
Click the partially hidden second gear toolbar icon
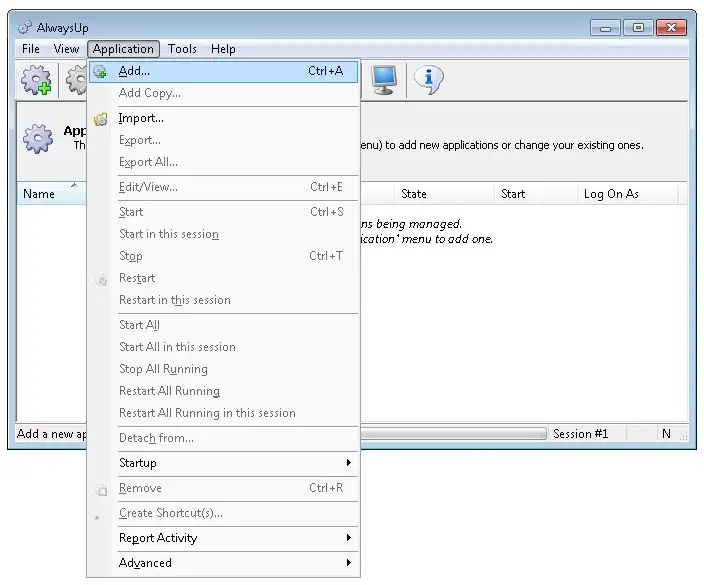pyautogui.click(x=77, y=80)
